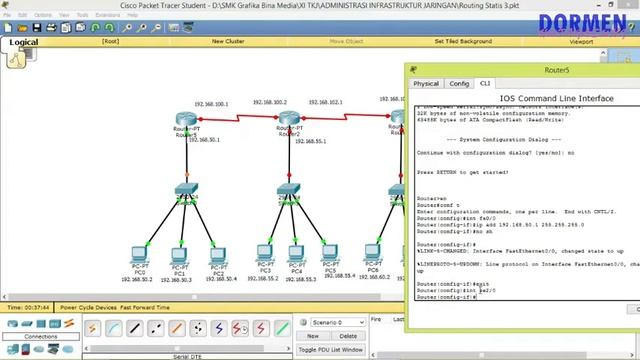Select Router5 in the topology

(x=186, y=119)
